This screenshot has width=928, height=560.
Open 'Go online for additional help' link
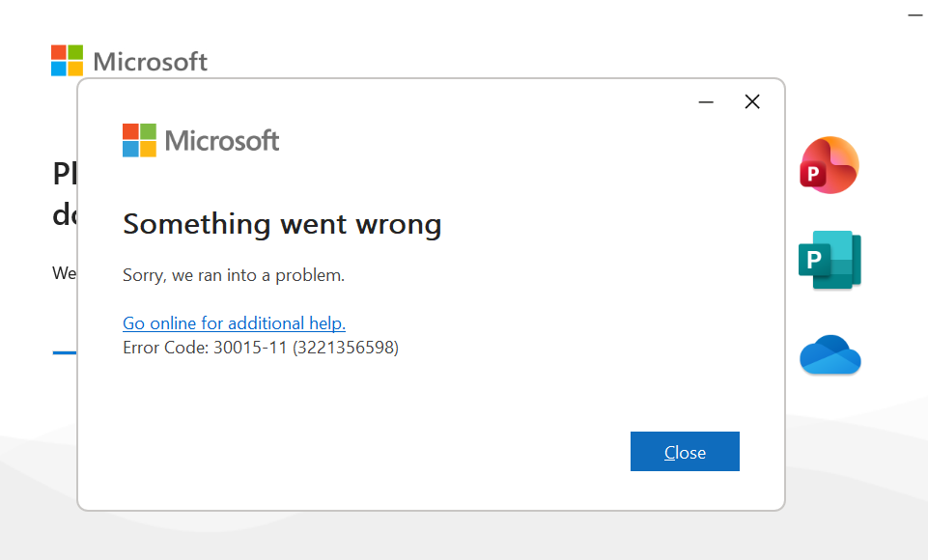234,323
